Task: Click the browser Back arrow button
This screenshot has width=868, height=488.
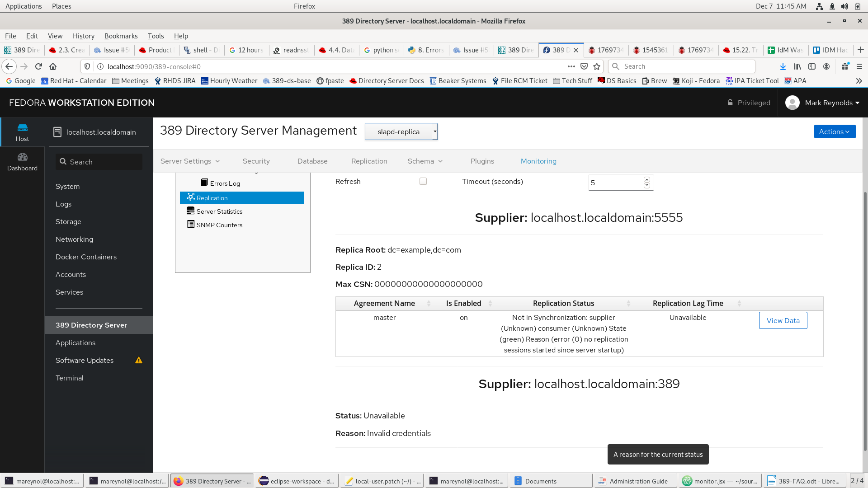Action: [x=9, y=66]
